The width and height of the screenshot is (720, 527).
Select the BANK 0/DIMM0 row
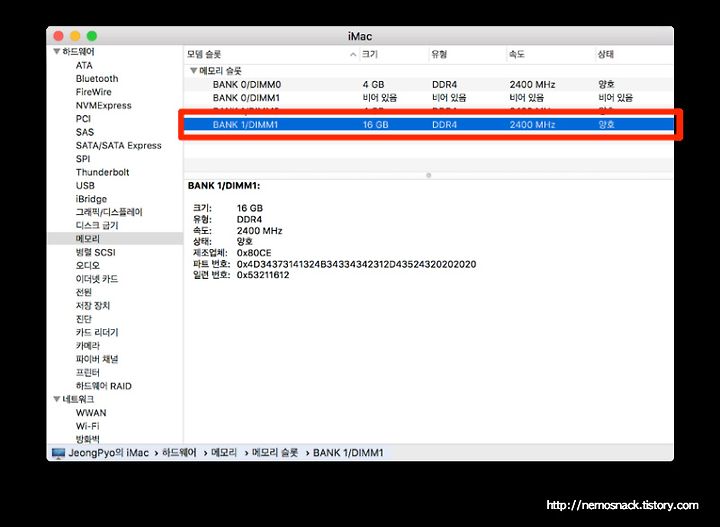(428, 84)
